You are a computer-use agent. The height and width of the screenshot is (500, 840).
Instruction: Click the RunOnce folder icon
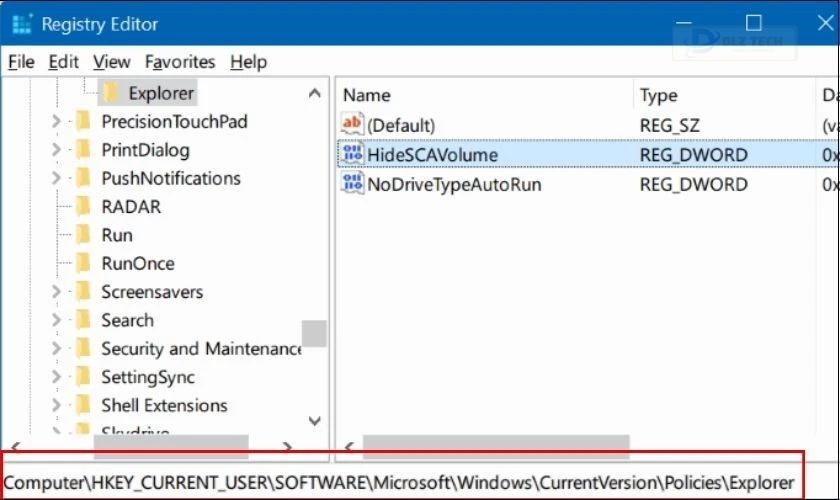(x=84, y=264)
